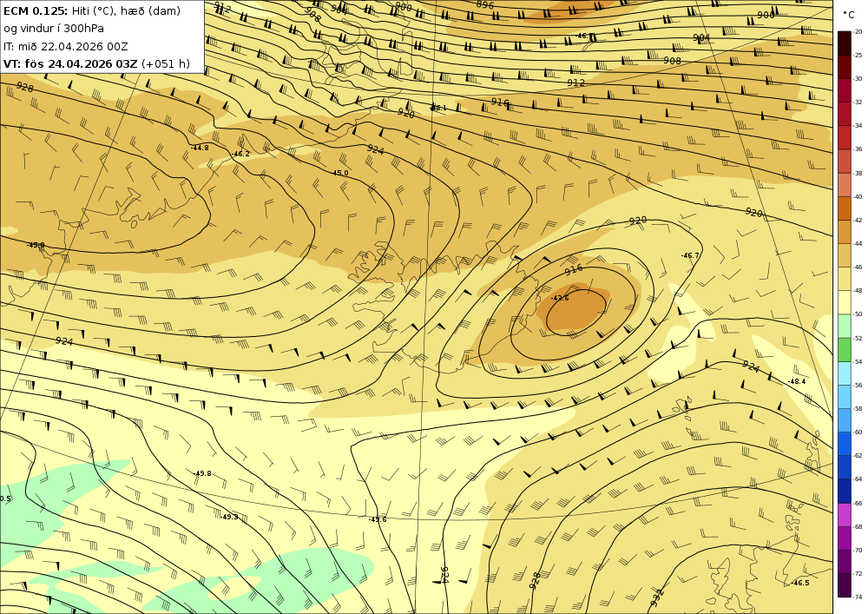The image size is (868, 614).
Task: Select the "VT: fös 24.04.2026 03Z" valid time
Action: pyautogui.click(x=70, y=63)
